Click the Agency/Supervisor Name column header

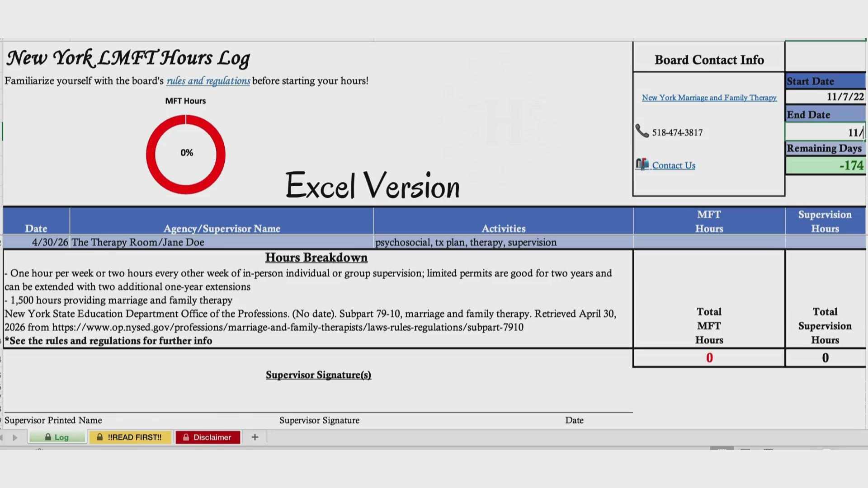(x=222, y=221)
